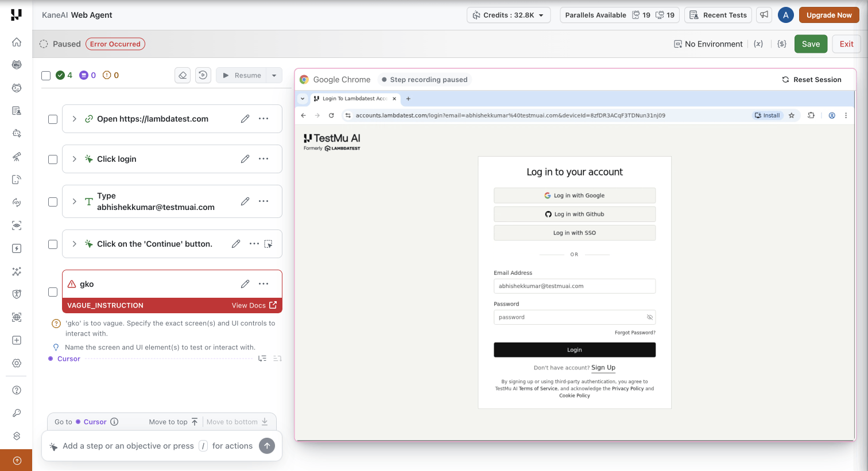The image size is (868, 471).
Task: Open the lightning bolt icon in the sidebar
Action: click(17, 248)
